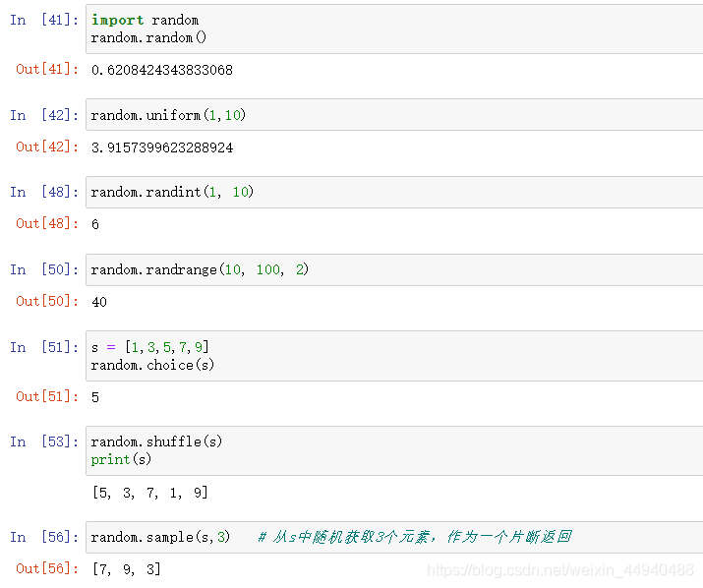Click the Out[42] prompt label
Viewport: 703px width, 588px height.
pyautogui.click(x=47, y=147)
